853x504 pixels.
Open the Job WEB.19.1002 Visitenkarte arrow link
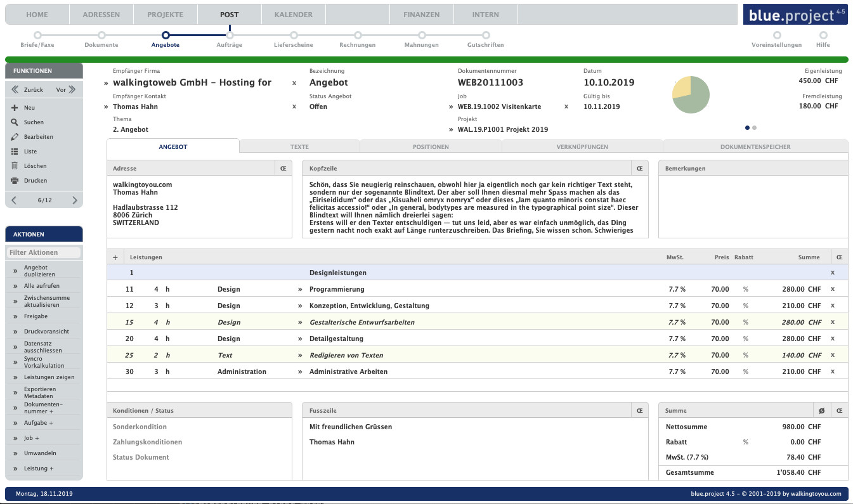pyautogui.click(x=451, y=107)
